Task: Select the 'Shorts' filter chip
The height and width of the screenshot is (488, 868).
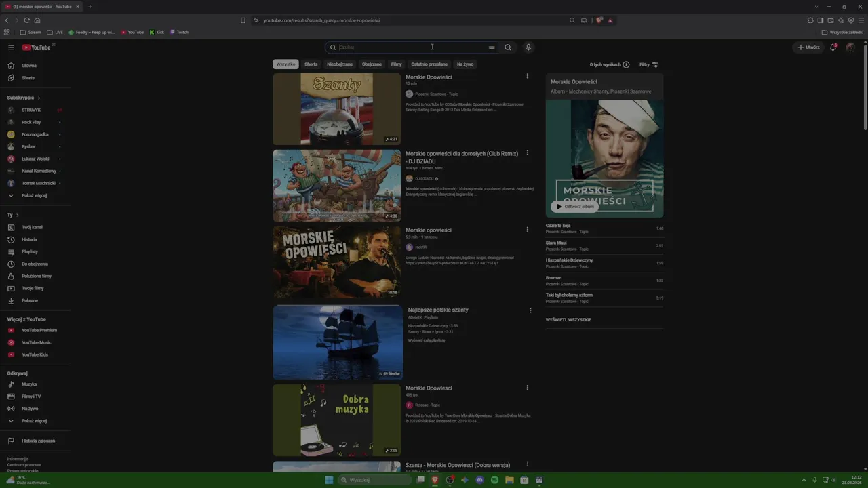Action: coord(311,64)
